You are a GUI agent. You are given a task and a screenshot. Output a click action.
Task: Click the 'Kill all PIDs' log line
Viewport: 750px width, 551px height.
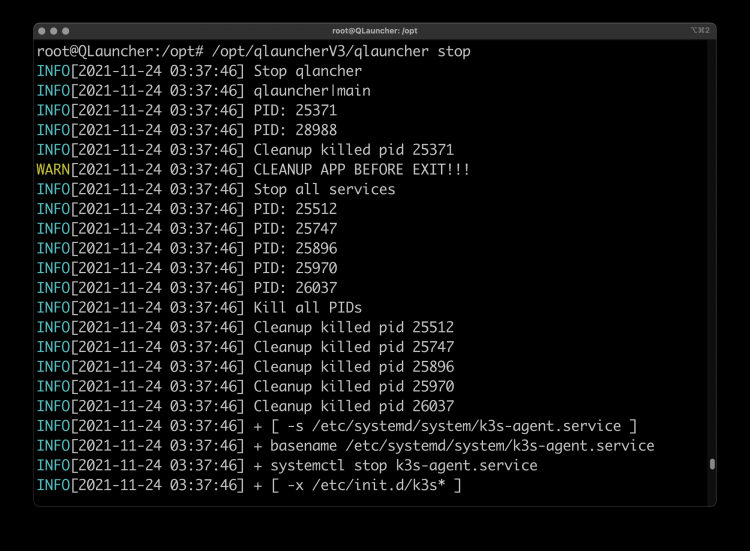tap(308, 307)
